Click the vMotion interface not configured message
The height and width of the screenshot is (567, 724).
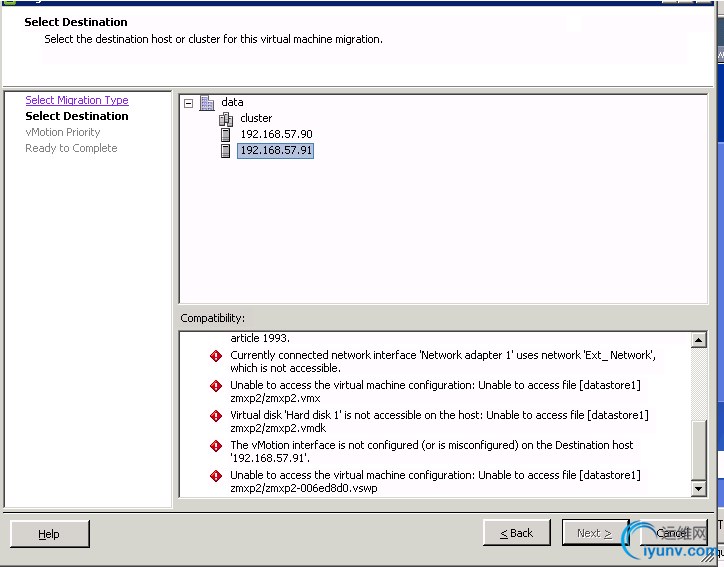tap(432, 452)
